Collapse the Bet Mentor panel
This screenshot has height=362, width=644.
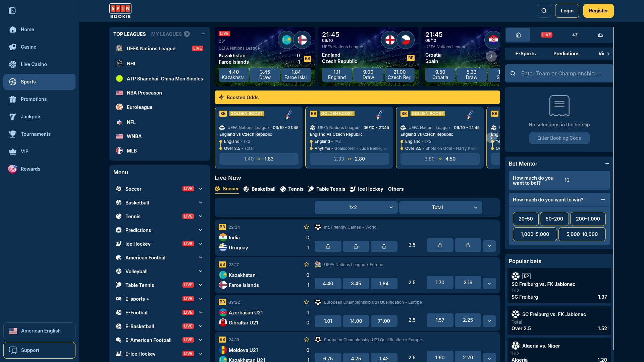point(607,164)
